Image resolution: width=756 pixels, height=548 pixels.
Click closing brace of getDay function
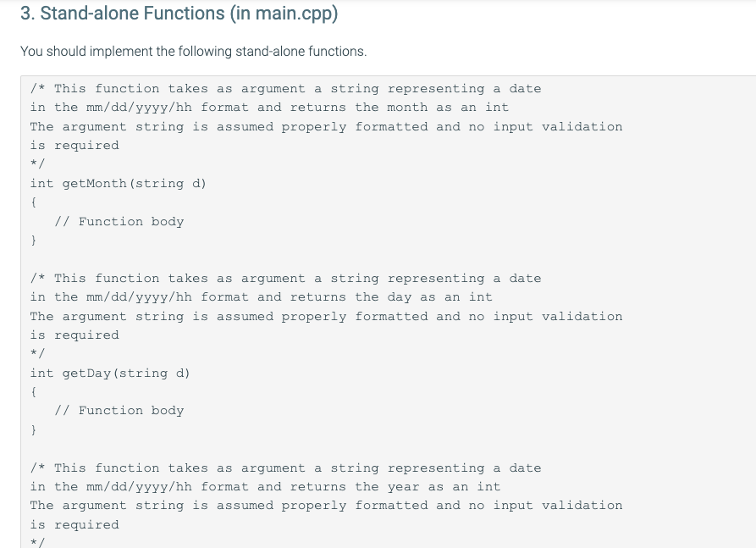click(x=33, y=429)
